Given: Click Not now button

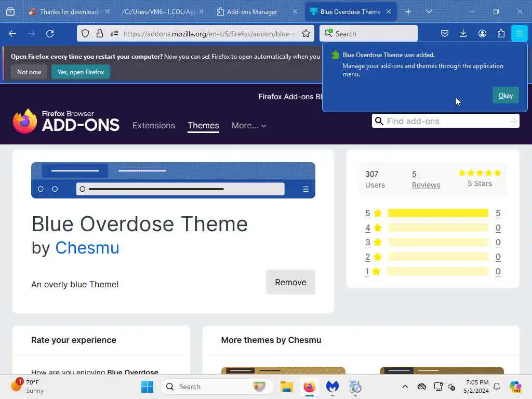Looking at the screenshot, I should pos(29,72).
